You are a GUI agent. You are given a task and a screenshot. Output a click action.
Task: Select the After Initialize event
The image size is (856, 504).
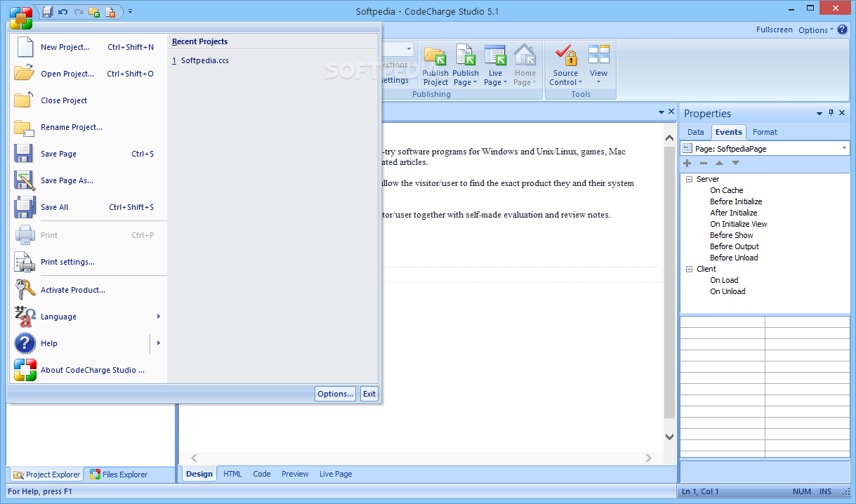point(733,213)
